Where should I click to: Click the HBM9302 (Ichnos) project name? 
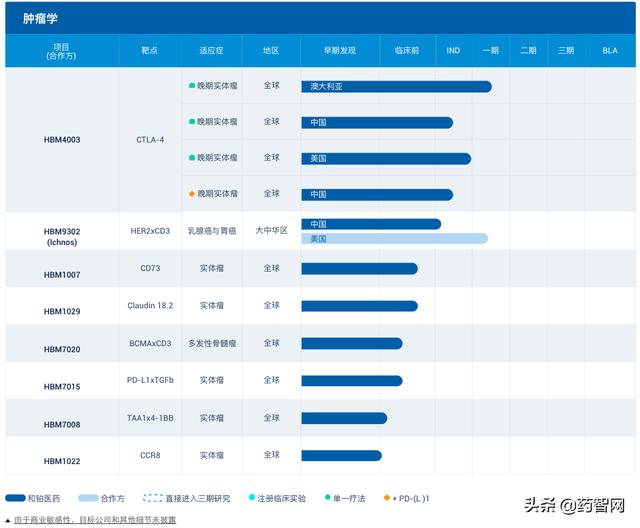62,237
